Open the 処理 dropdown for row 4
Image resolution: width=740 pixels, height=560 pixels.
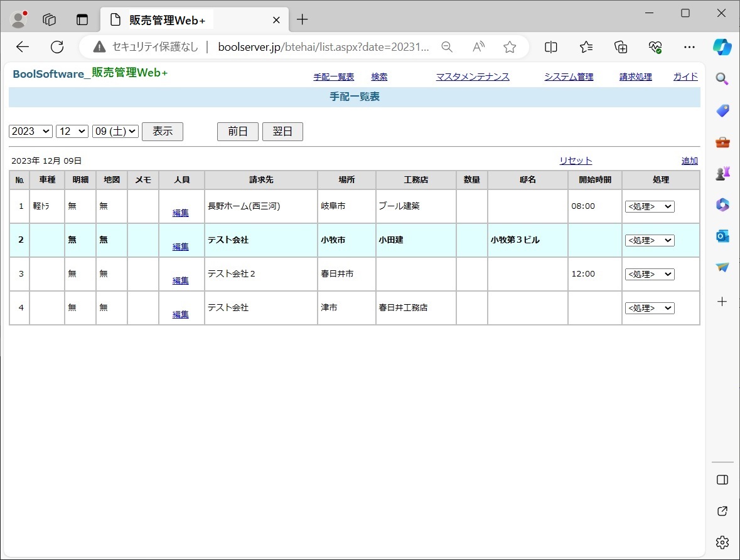[649, 308]
